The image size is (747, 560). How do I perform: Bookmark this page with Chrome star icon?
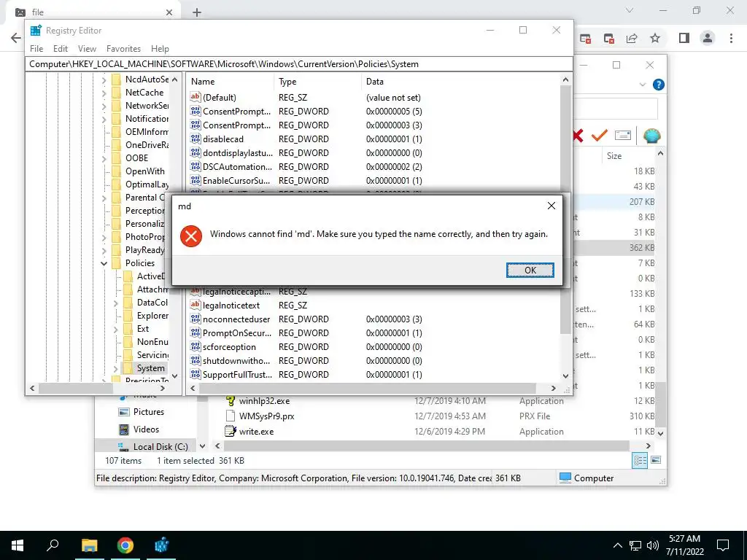coord(655,38)
